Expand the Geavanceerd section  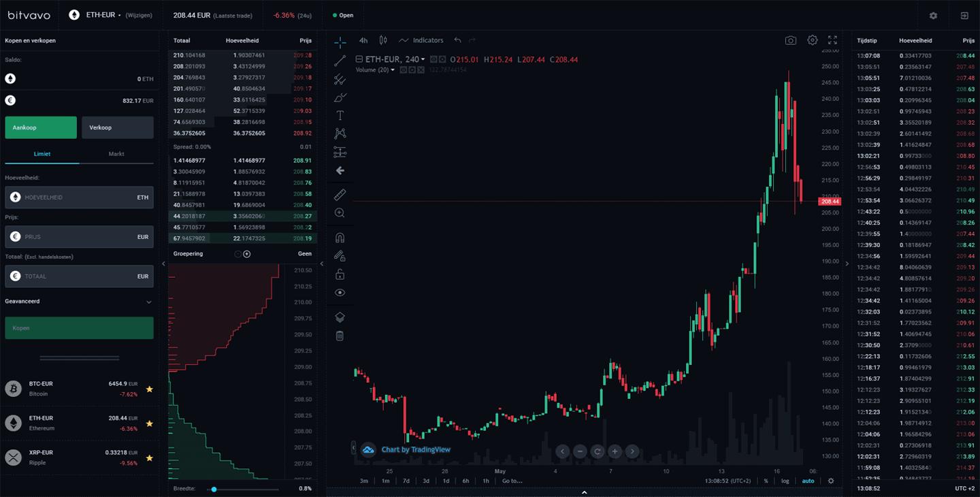pos(79,301)
